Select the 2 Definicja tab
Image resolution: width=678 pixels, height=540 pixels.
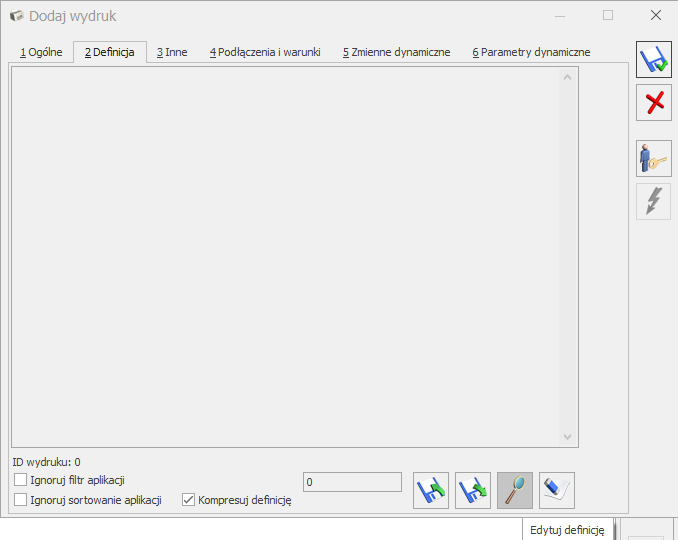coord(110,52)
